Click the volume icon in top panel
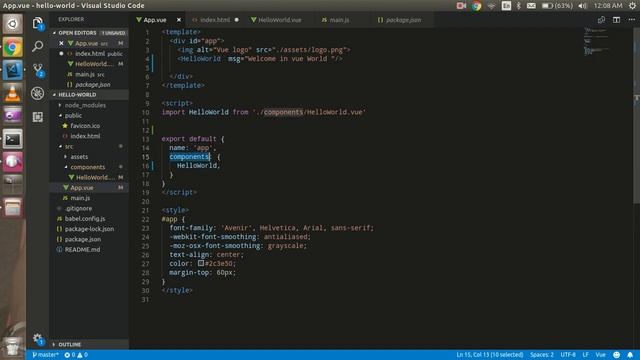This screenshot has width=640, height=360. 582,6
